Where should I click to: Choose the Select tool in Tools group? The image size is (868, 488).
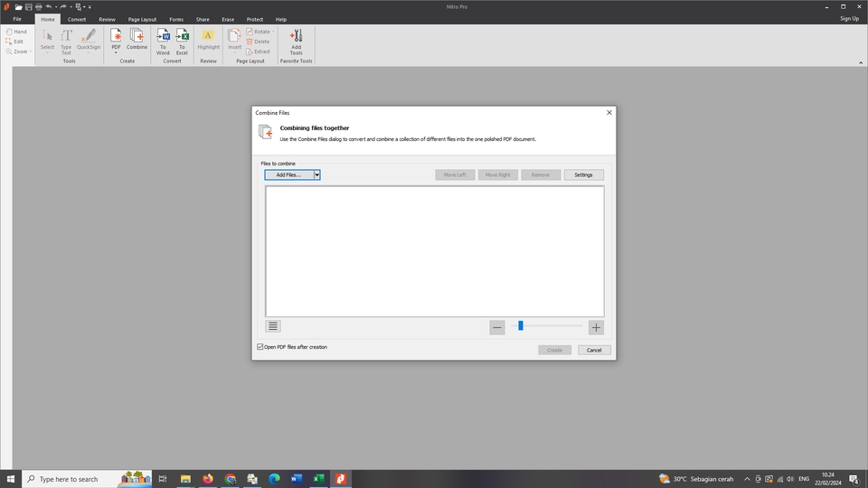point(47,42)
